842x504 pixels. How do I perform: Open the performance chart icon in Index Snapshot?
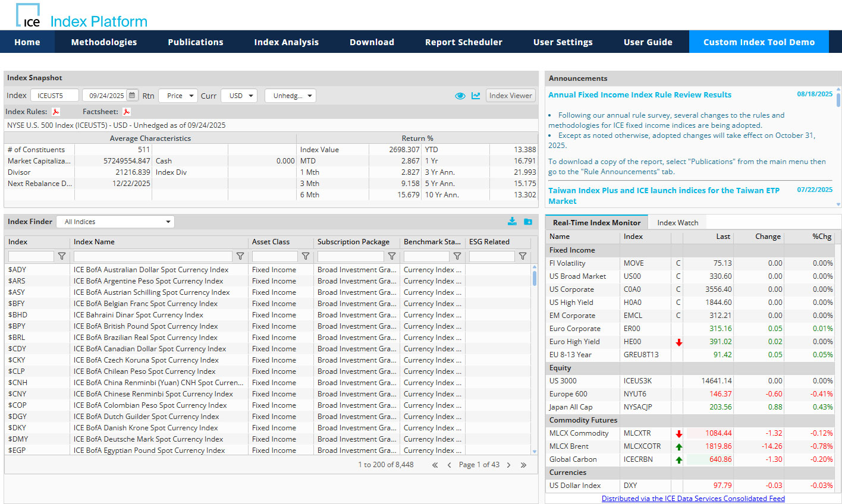click(476, 96)
